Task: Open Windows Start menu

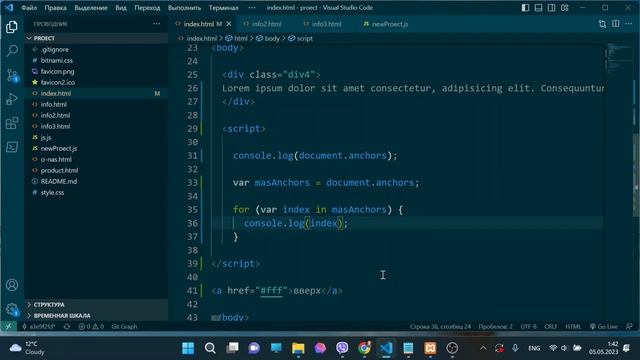Action: tap(188, 348)
